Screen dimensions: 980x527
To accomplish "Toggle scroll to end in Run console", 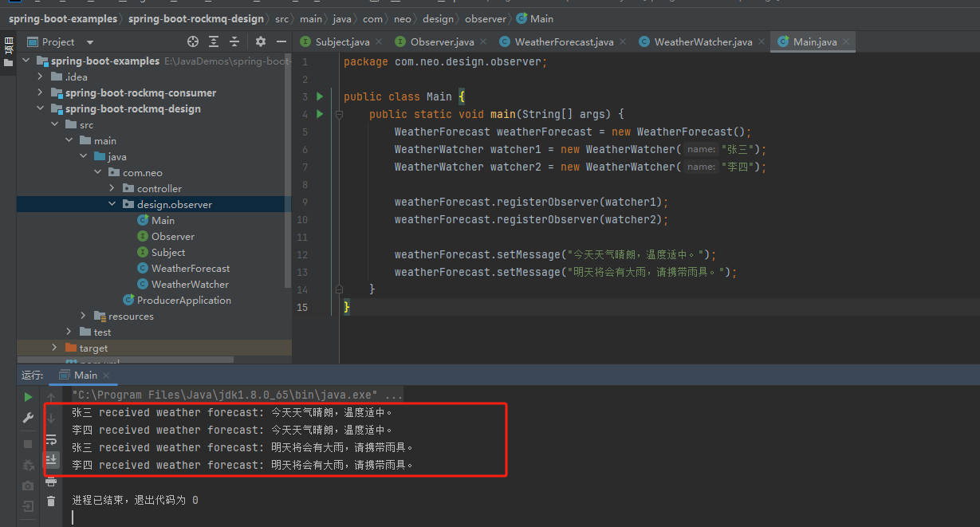I will click(51, 459).
